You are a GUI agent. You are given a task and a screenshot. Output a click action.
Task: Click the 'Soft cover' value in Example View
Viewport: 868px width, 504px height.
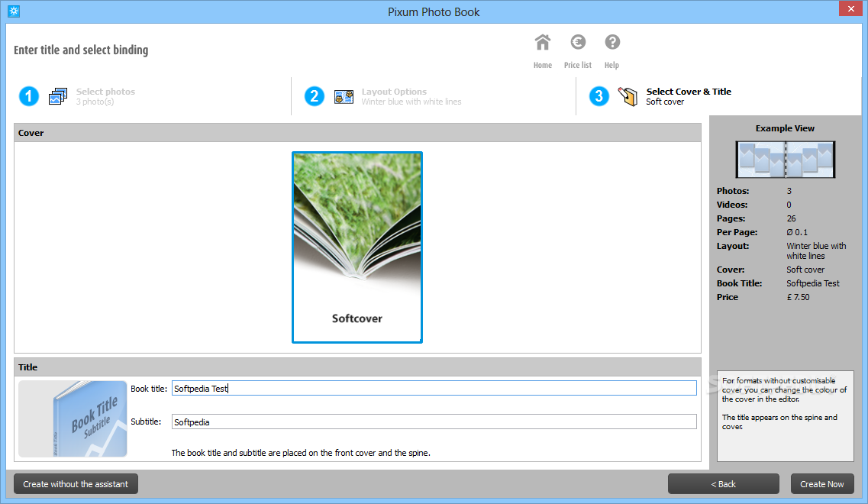pos(805,270)
